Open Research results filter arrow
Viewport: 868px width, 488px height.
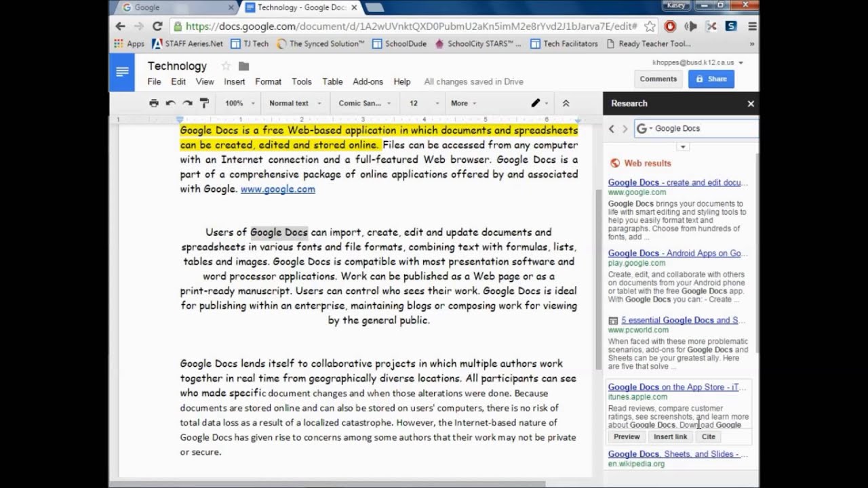[683, 147]
